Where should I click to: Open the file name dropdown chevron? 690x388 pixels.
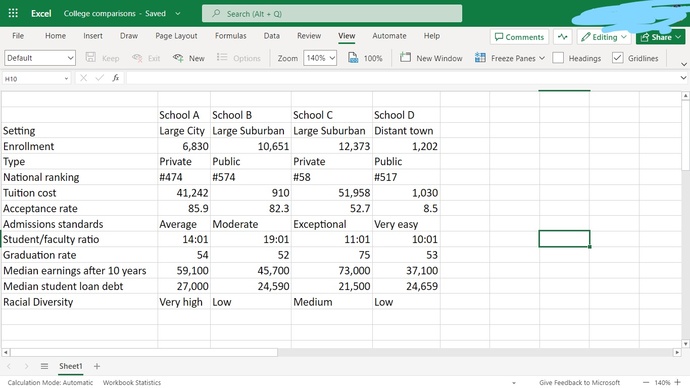coord(178,14)
